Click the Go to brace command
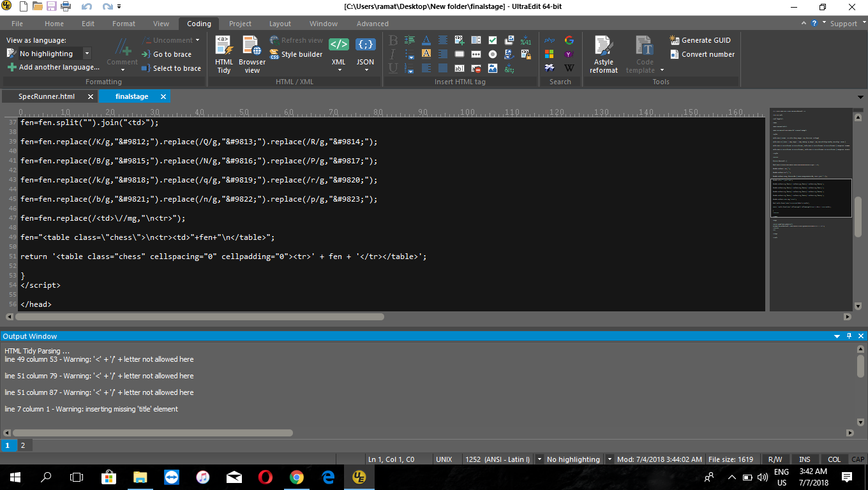 tap(166, 54)
